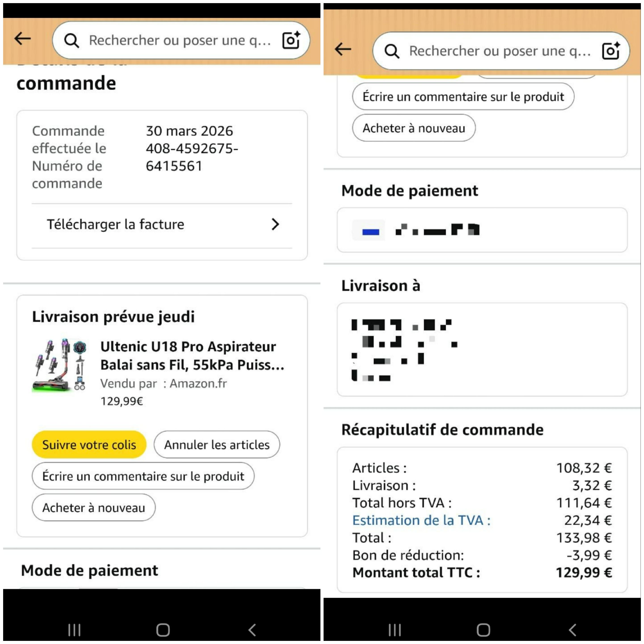Click Annuler les articles button
The image size is (644, 644).
coord(217,445)
